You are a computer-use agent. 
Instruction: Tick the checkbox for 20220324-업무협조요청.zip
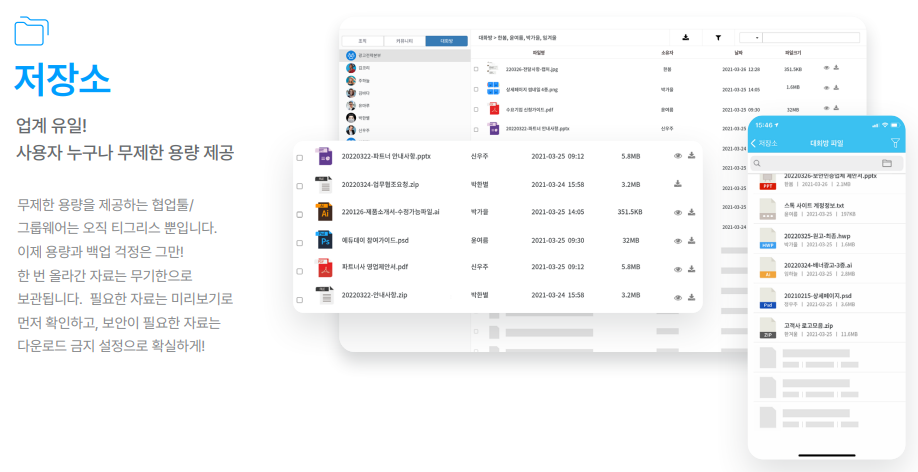tap(300, 186)
